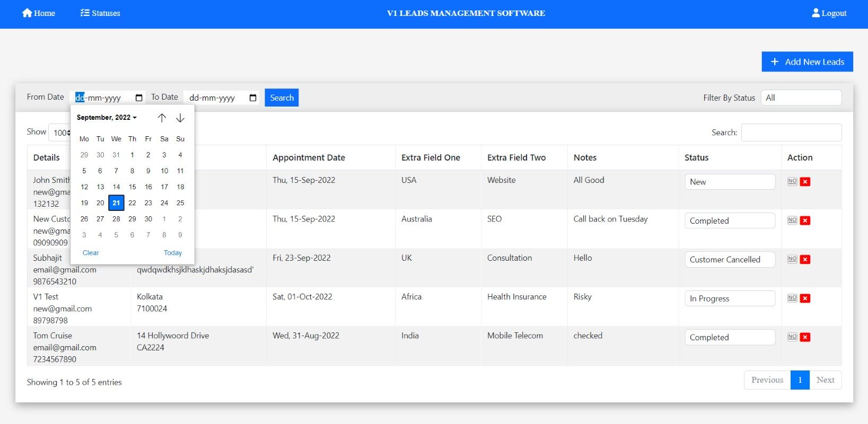Click the From Date calendar picker icon
868x424 pixels.
point(139,98)
